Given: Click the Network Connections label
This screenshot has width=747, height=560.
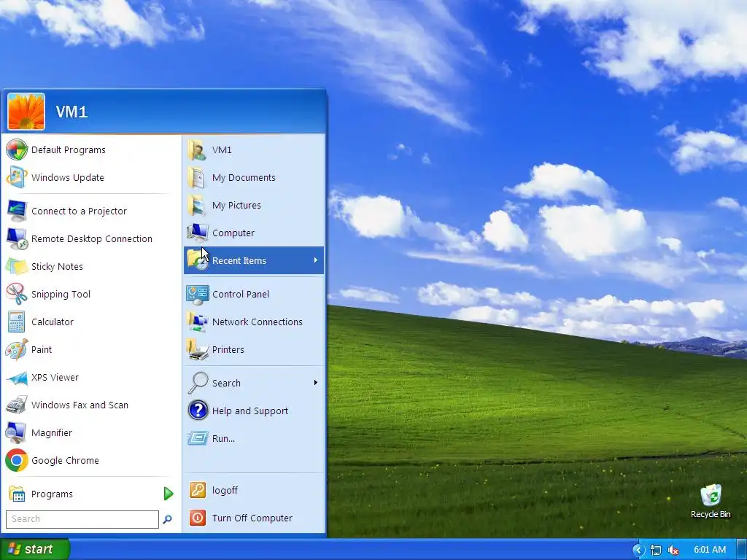Looking at the screenshot, I should click(x=258, y=322).
